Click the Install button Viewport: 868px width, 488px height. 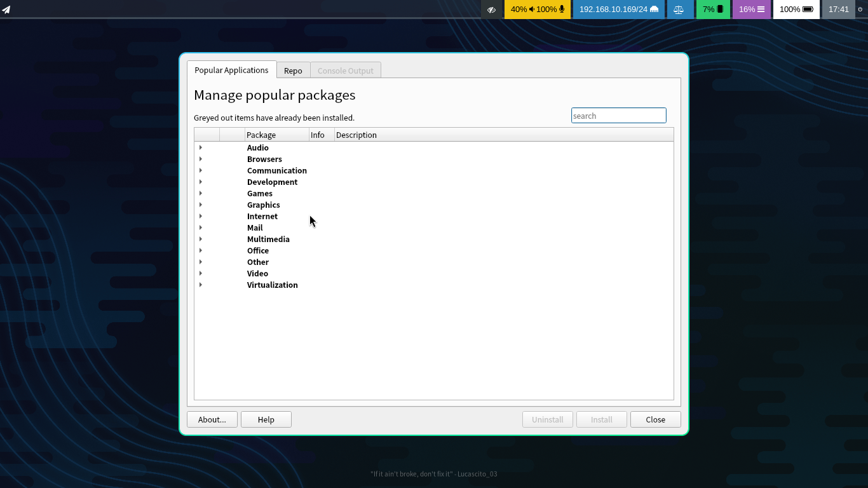pos(602,419)
